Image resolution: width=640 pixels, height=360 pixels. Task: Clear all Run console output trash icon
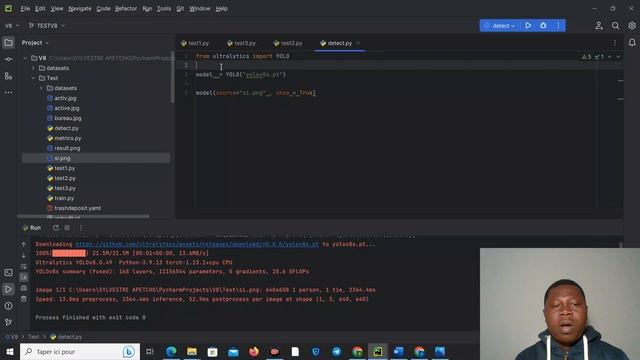point(24,299)
